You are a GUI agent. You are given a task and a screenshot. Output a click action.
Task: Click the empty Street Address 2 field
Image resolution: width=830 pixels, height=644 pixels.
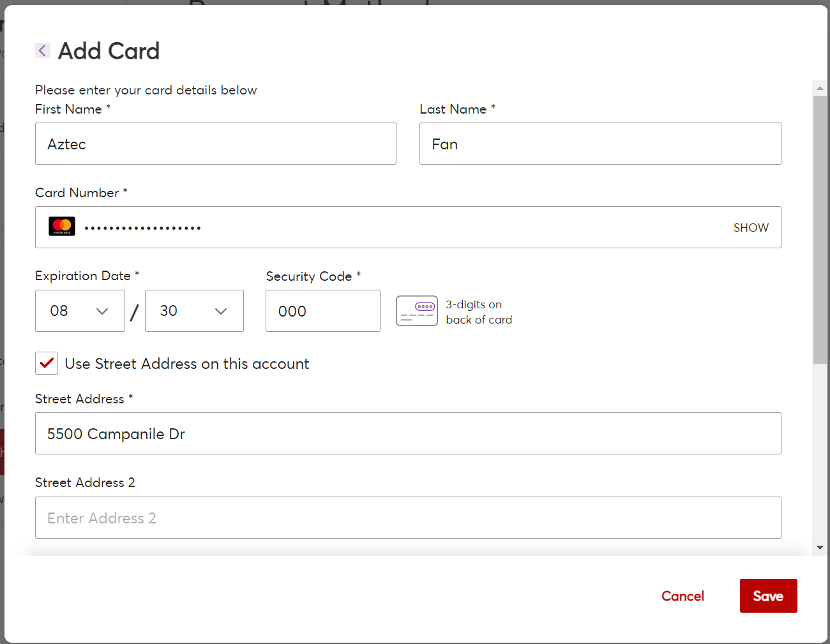click(x=408, y=518)
